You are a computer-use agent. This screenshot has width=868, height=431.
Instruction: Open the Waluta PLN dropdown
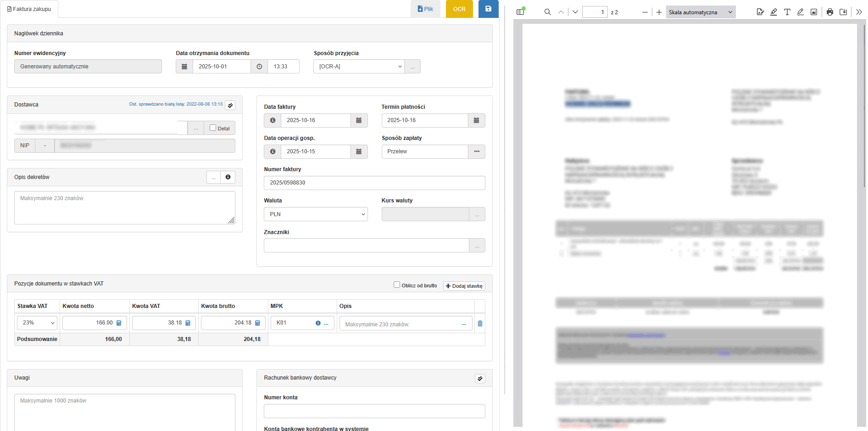pyautogui.click(x=316, y=214)
